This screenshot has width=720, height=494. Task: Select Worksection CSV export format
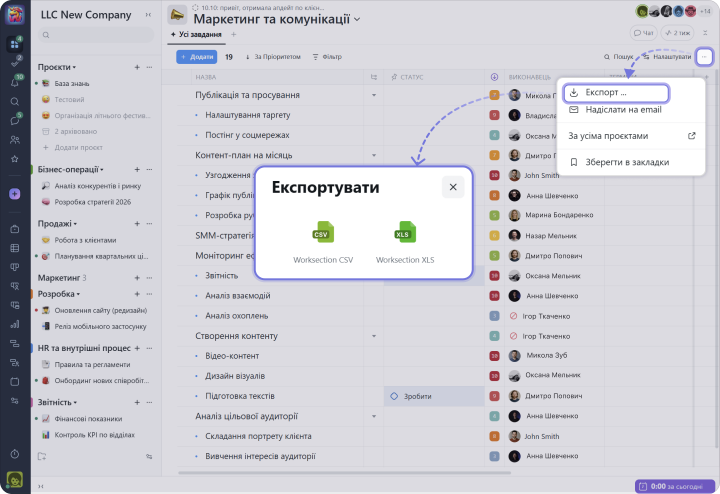pyautogui.click(x=323, y=242)
